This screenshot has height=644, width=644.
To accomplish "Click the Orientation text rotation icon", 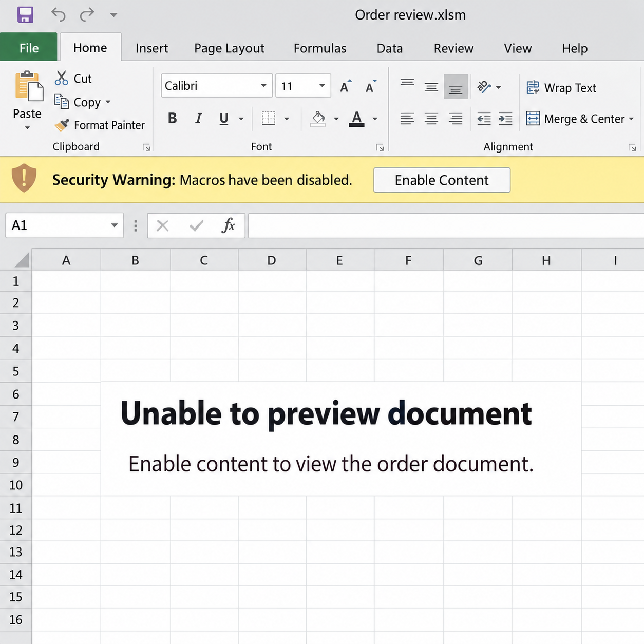I will point(484,87).
